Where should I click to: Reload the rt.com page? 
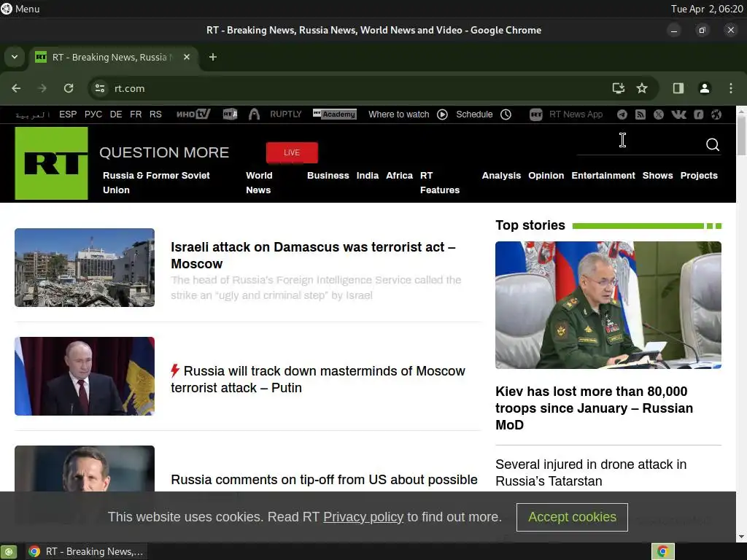(69, 88)
